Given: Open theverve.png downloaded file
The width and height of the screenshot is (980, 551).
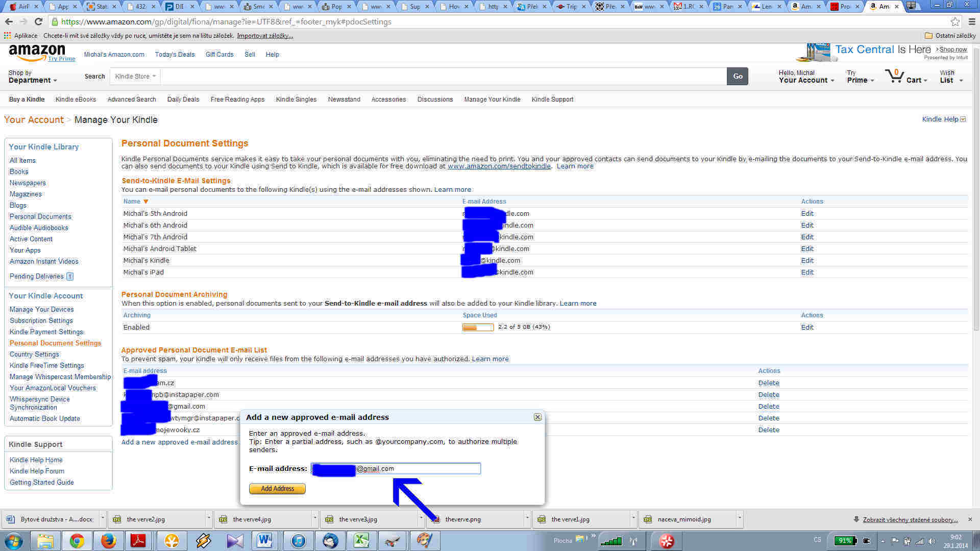Looking at the screenshot, I should (462, 519).
